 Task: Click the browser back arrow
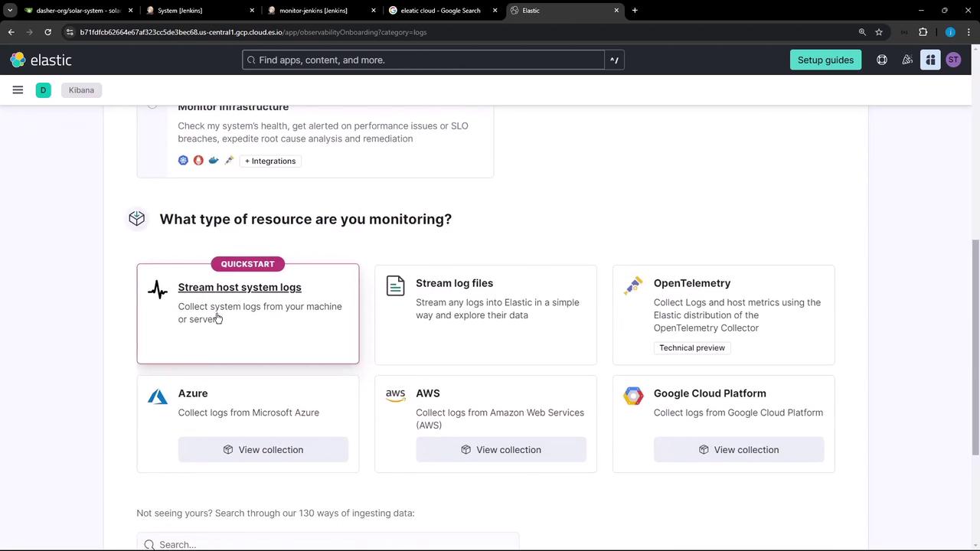click(11, 32)
